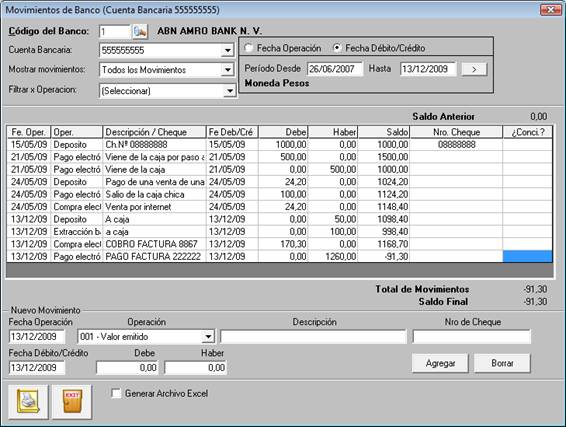Click the 998,40 Saldo cell
The width and height of the screenshot is (566, 427).
pos(384,232)
